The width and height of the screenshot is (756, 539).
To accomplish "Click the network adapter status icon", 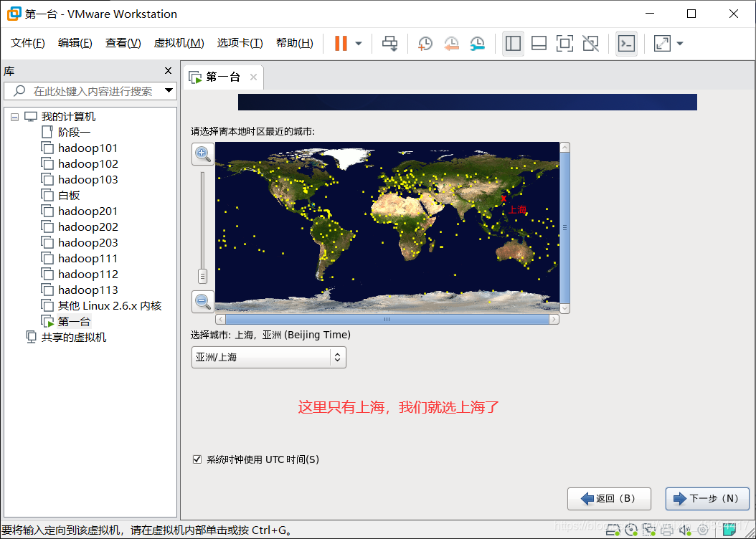I will pyautogui.click(x=649, y=530).
